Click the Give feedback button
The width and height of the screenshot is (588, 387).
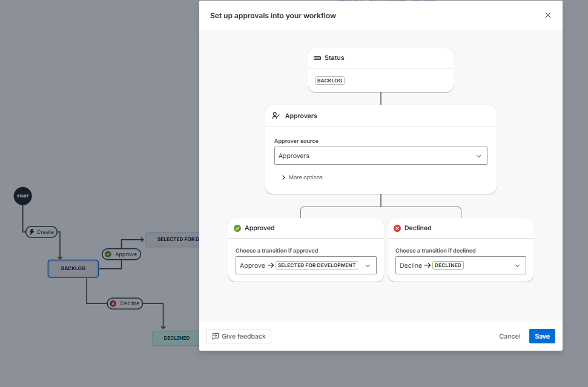(x=239, y=336)
